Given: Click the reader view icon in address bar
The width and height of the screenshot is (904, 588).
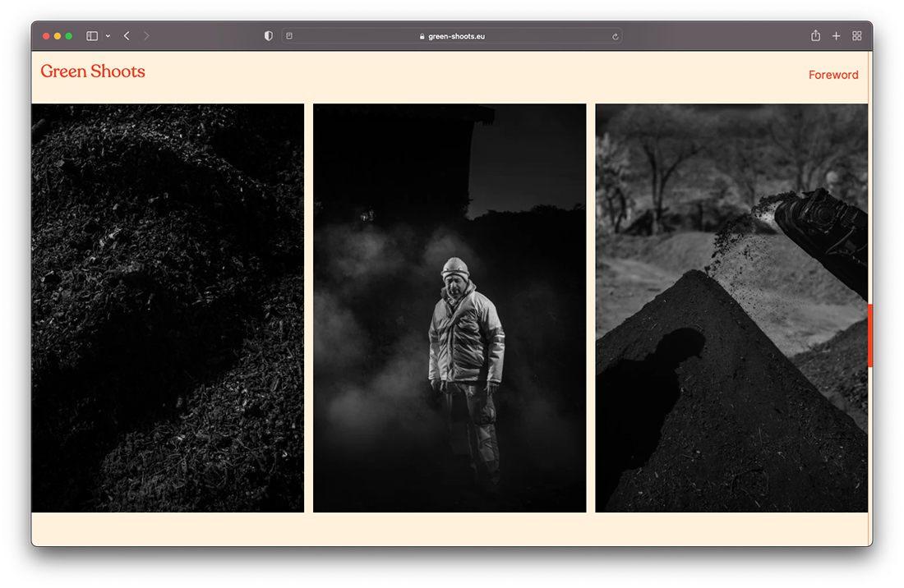Looking at the screenshot, I should coord(289,35).
